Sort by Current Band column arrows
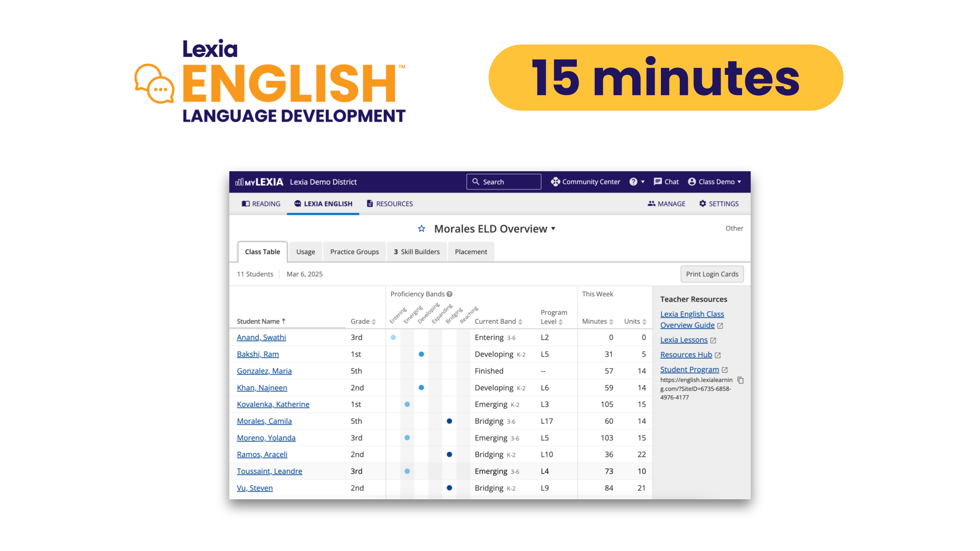Screen dimensions: 980x551 520,322
